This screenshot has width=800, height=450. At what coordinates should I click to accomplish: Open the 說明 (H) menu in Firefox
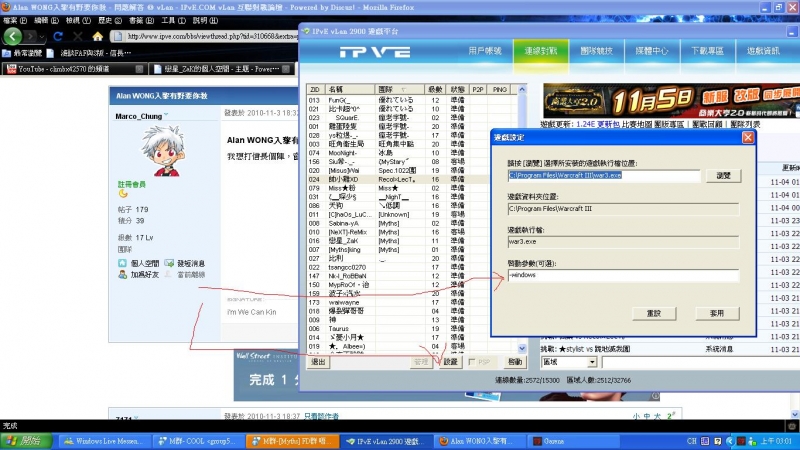[x=205, y=20]
